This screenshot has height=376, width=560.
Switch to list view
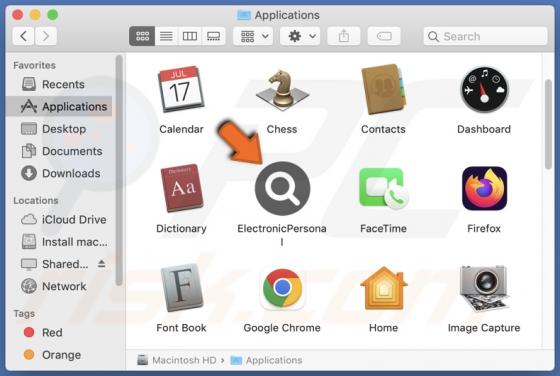pyautogui.click(x=166, y=36)
